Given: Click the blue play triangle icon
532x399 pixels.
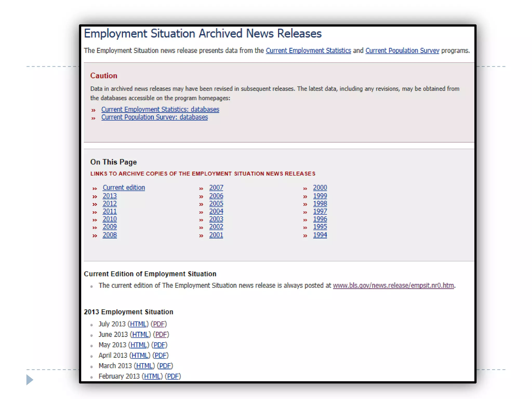Looking at the screenshot, I should 30,380.
